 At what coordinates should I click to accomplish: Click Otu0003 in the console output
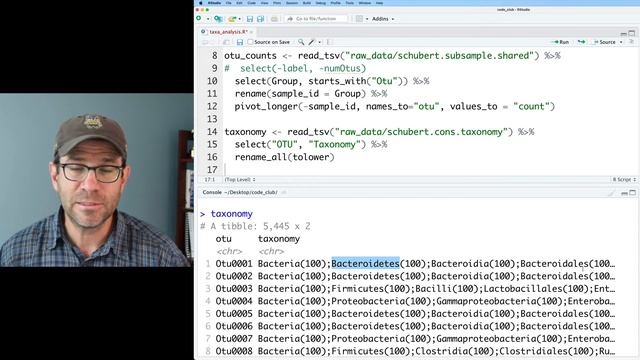click(234, 289)
